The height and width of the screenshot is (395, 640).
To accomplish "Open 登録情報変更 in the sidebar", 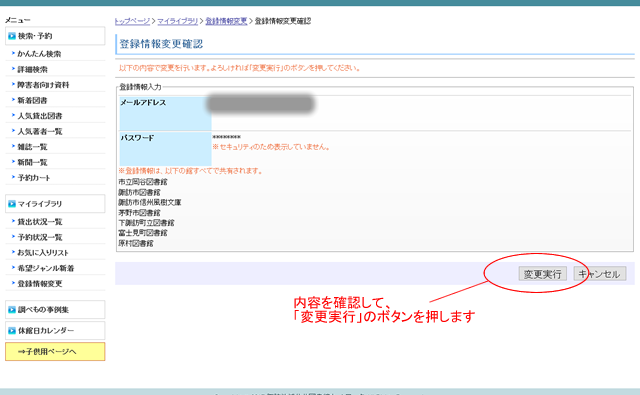I will click(x=40, y=284).
